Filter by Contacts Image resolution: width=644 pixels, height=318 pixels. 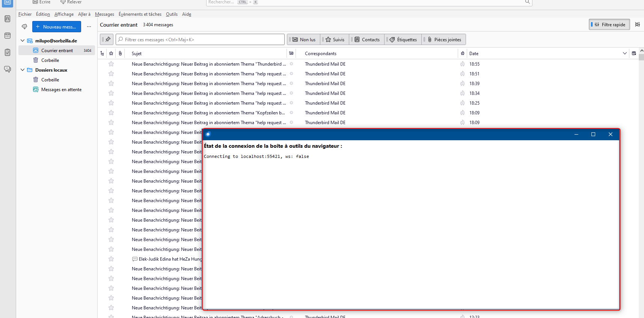pos(367,39)
